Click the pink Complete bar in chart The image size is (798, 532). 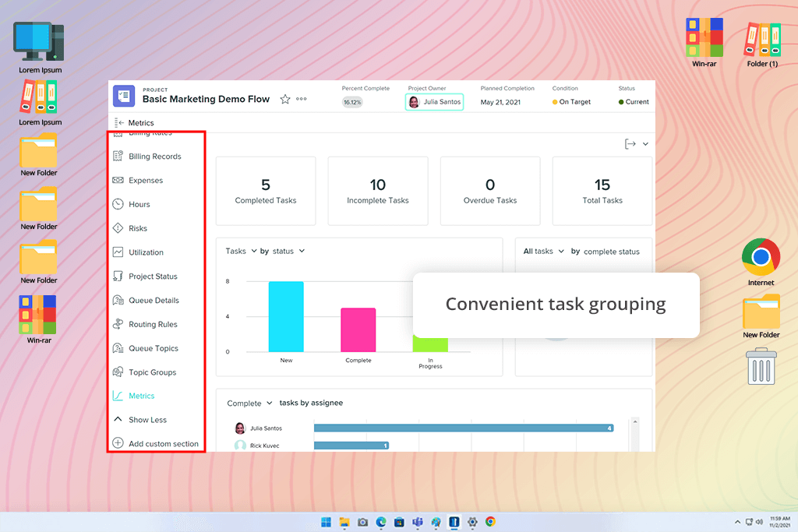point(358,329)
